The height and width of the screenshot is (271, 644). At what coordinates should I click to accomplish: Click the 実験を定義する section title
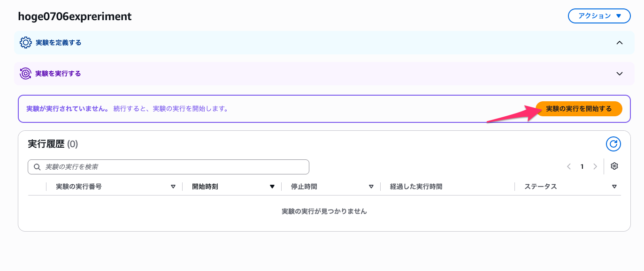(x=59, y=43)
